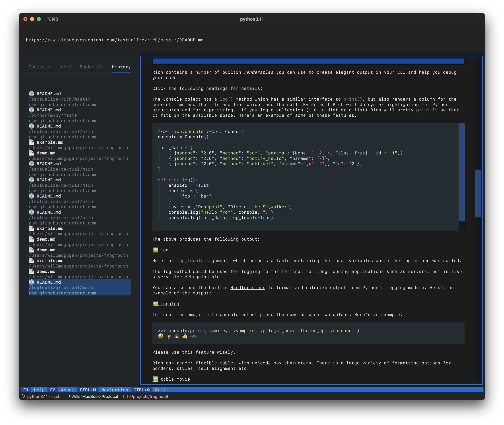Image resolution: width=504 pixels, height=425 pixels.
Task: Click the file icon beside example.md in History
Action: [x=32, y=142]
